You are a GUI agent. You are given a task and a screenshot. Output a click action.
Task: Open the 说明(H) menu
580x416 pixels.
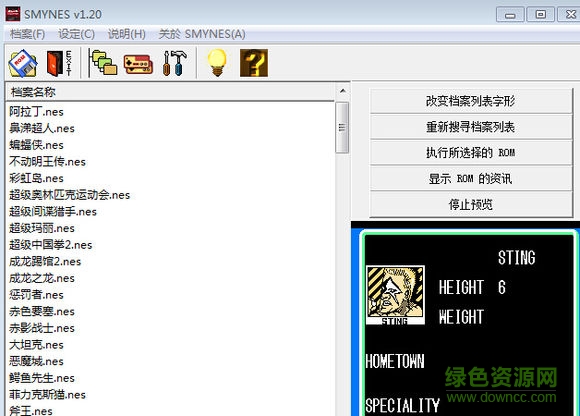click(x=127, y=34)
